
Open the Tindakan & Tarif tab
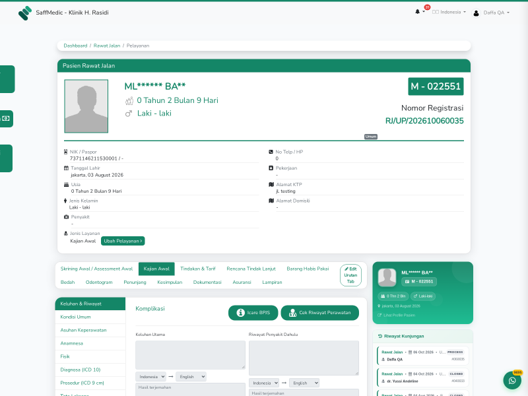[x=198, y=269]
